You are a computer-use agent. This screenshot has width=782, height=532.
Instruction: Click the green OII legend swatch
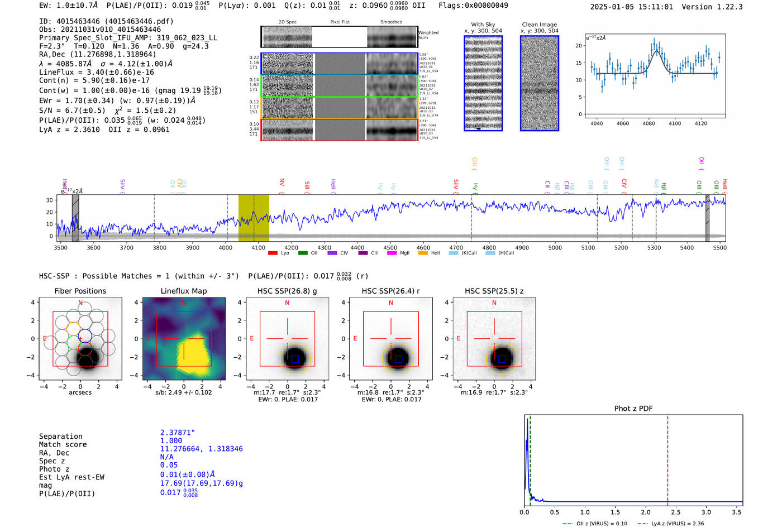[303, 253]
